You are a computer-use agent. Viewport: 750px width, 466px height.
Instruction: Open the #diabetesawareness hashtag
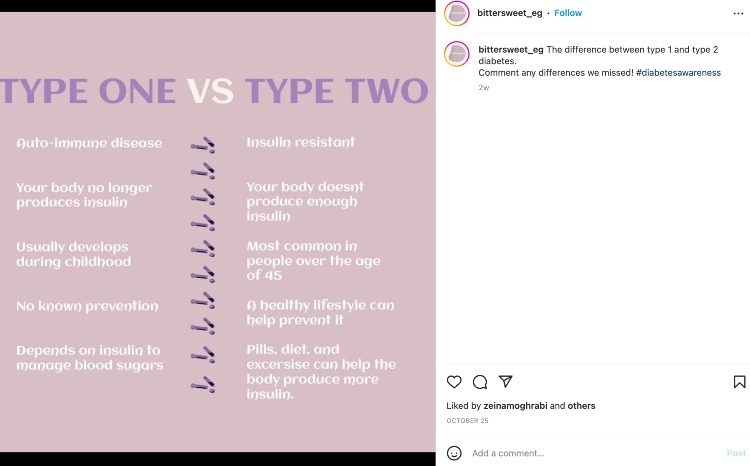point(678,73)
